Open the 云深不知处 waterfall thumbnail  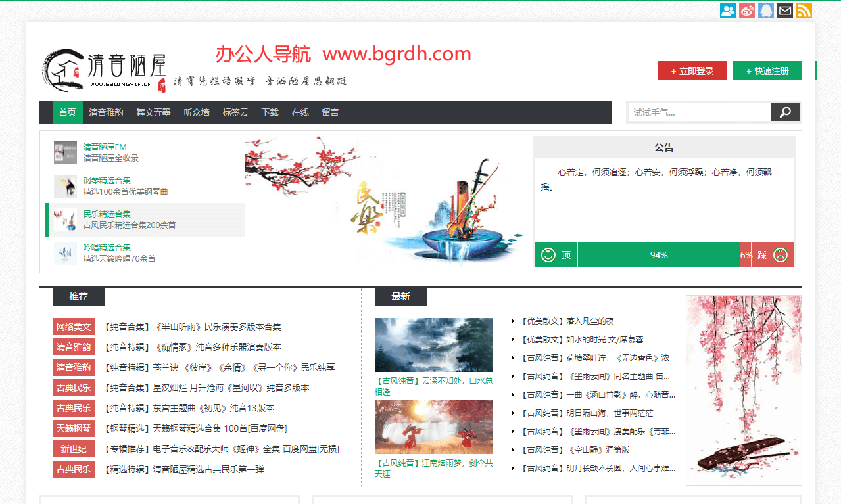pyautogui.click(x=433, y=345)
